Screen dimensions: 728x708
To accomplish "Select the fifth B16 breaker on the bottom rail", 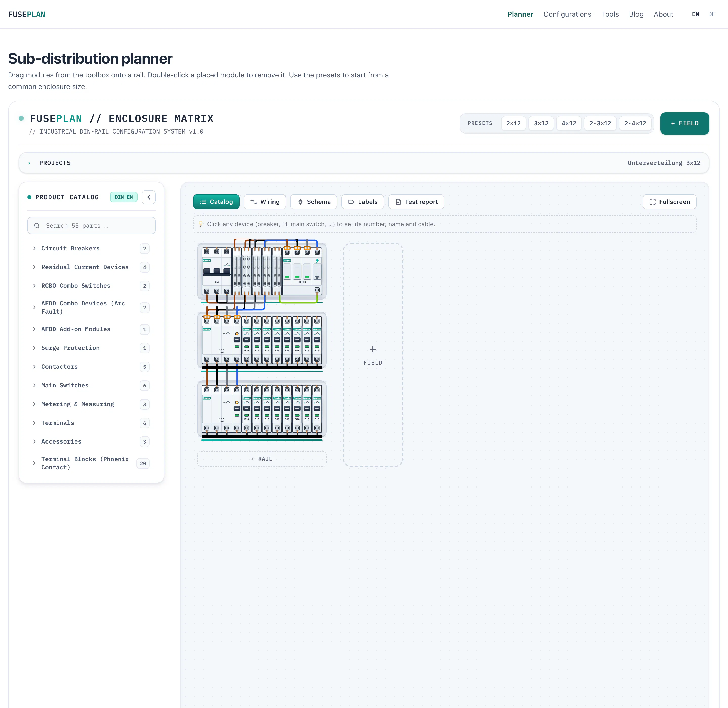I will (x=287, y=409).
